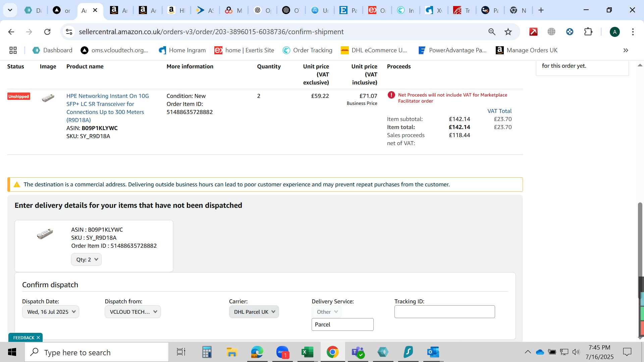The height and width of the screenshot is (362, 644).
Task: Click the red warning icon beside Net Proceeds
Action: [x=391, y=95]
